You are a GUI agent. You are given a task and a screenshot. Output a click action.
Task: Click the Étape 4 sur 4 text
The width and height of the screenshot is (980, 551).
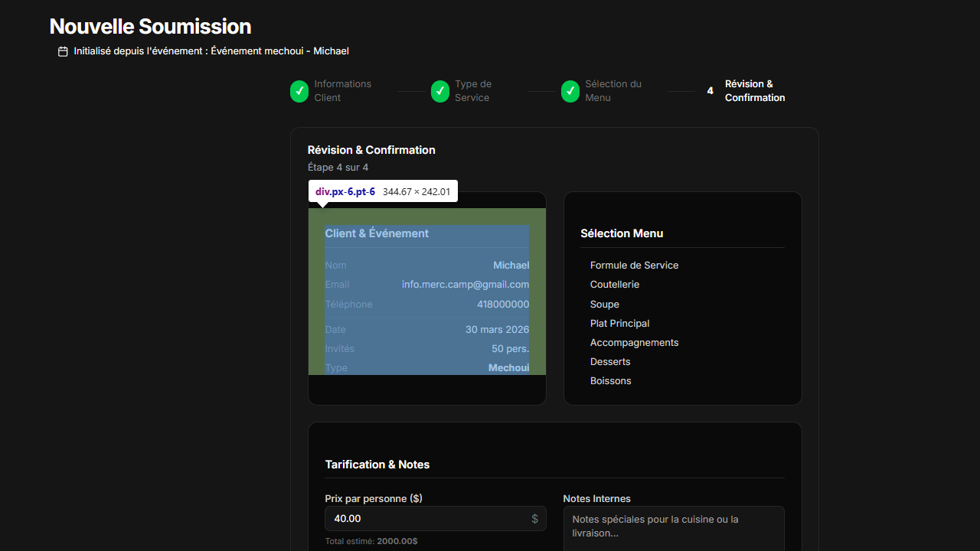point(338,168)
